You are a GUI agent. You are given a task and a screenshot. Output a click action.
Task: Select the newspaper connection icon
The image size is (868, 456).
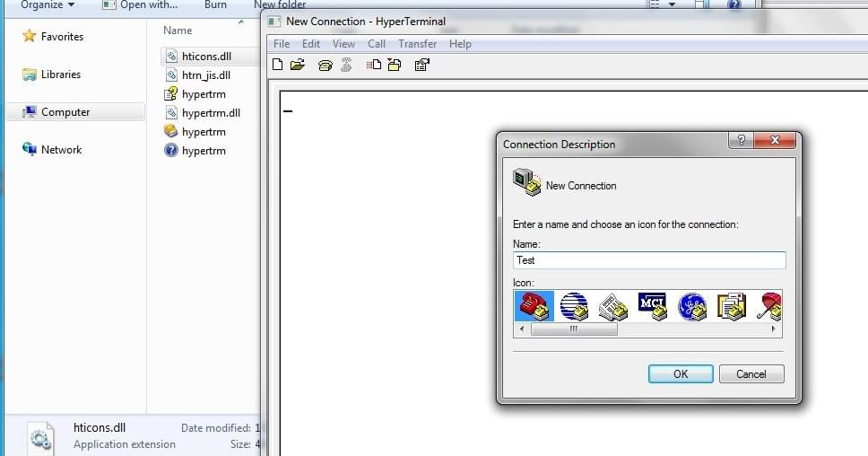613,306
